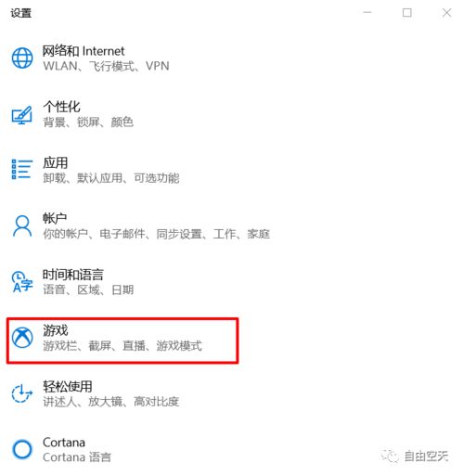Click the Ease of Access dashed-circle icon

point(22,393)
